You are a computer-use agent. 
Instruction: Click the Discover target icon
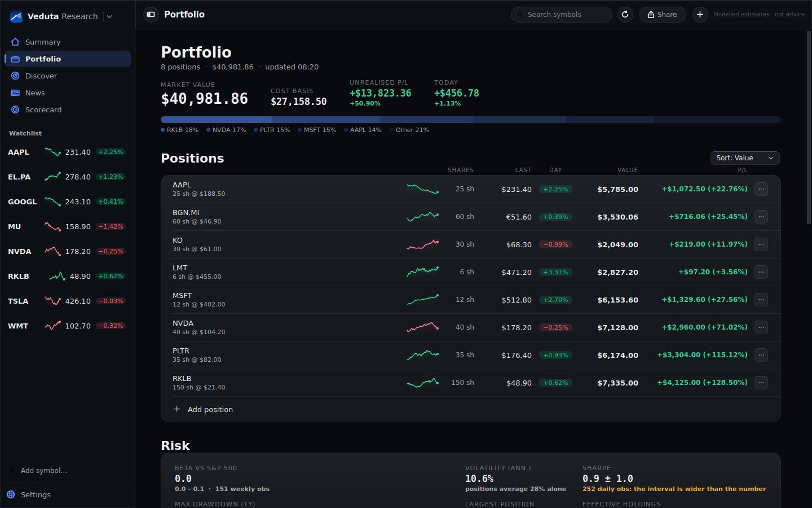tap(15, 76)
